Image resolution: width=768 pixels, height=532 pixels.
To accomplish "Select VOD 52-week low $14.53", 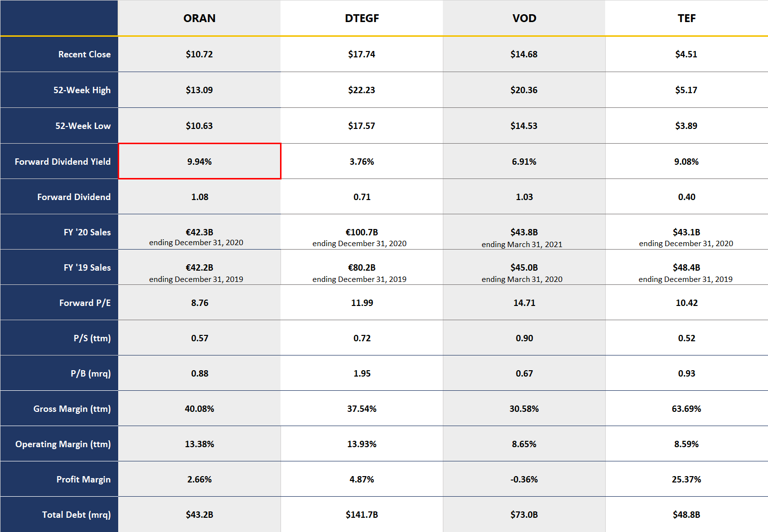I will [x=524, y=126].
